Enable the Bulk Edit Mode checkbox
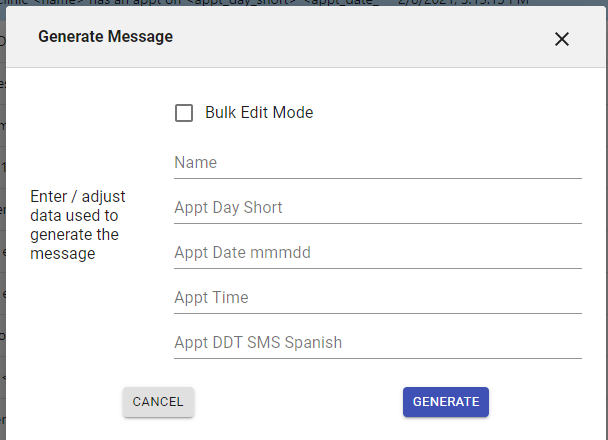Image resolution: width=608 pixels, height=440 pixels. [184, 113]
